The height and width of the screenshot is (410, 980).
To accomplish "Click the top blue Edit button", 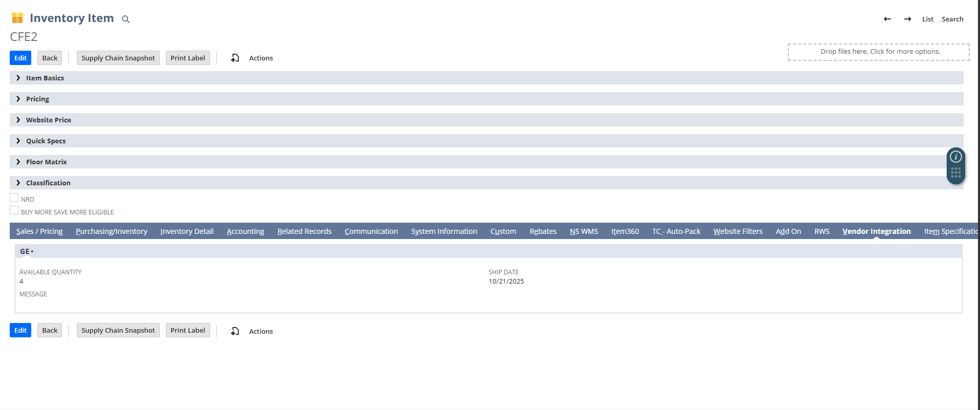I will pos(20,58).
